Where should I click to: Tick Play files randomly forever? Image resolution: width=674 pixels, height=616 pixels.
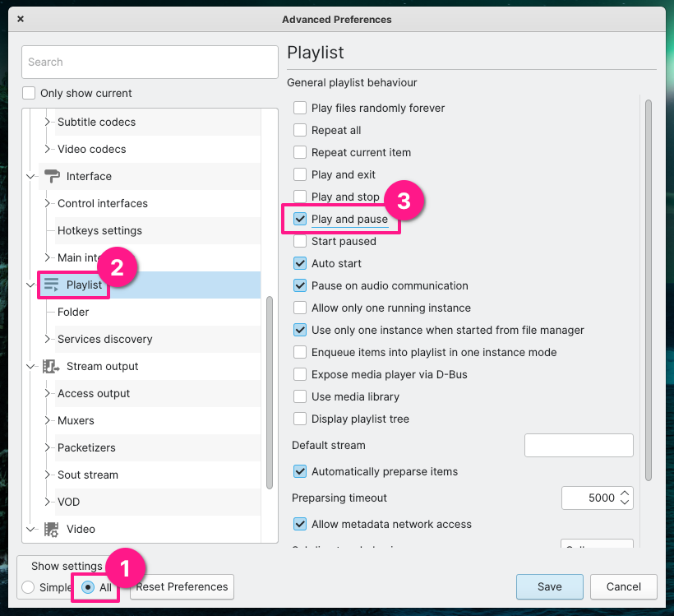coord(300,108)
